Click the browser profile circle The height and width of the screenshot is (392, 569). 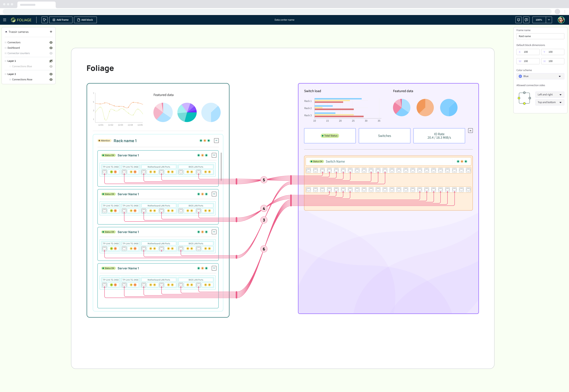pyautogui.click(x=557, y=12)
